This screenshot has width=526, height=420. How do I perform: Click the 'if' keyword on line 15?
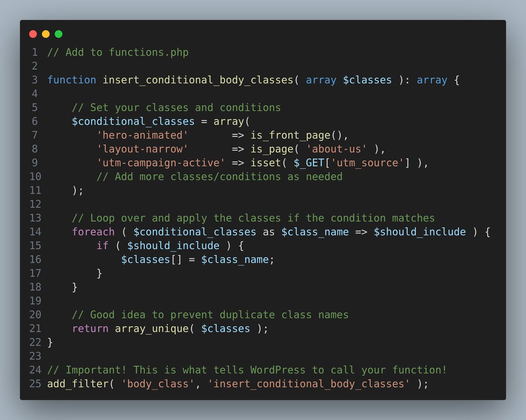[102, 246]
